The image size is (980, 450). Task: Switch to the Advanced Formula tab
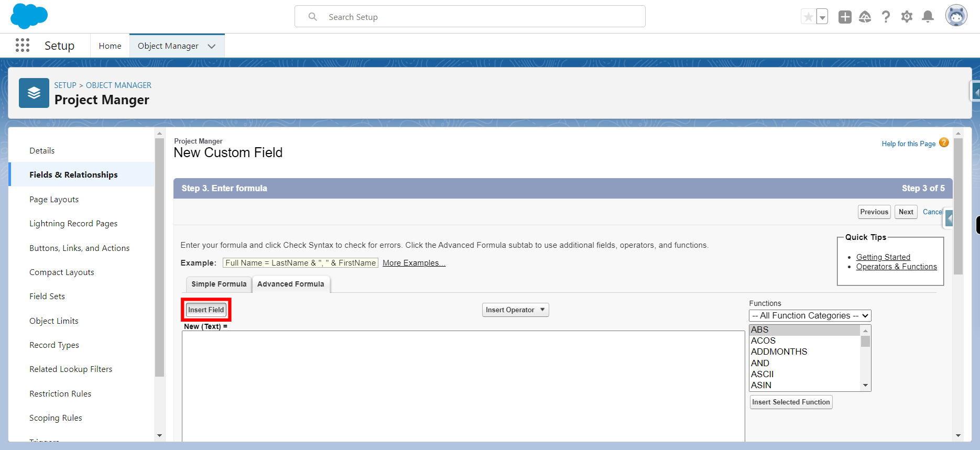291,284
